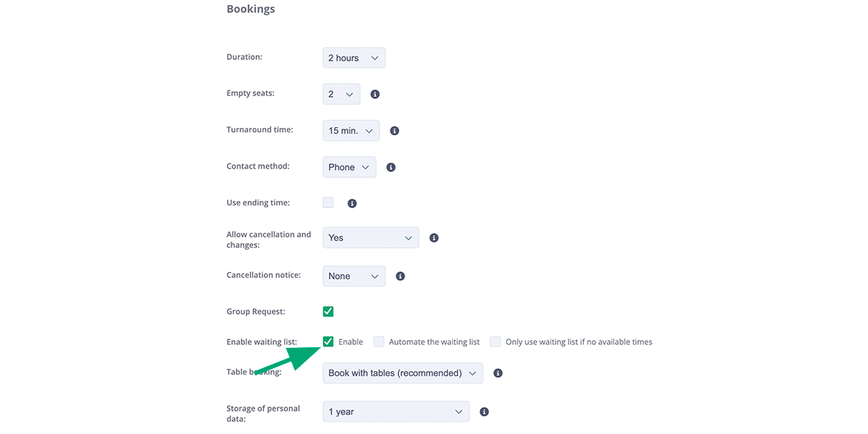The height and width of the screenshot is (434, 868).
Task: Open the Allow cancellation and changes dropdown
Action: [370, 237]
